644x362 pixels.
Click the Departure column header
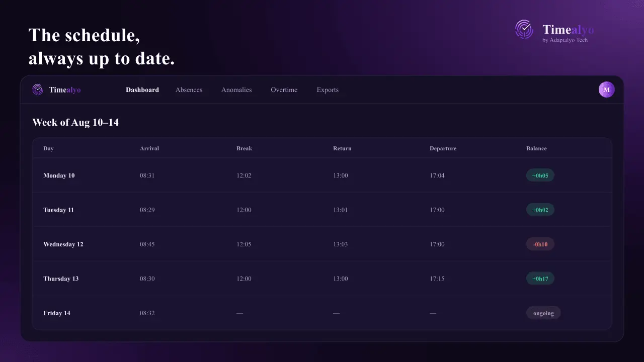click(443, 148)
